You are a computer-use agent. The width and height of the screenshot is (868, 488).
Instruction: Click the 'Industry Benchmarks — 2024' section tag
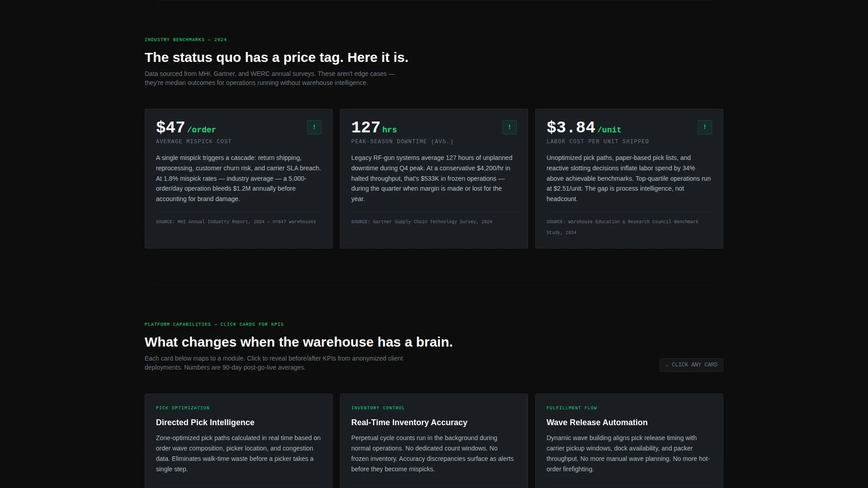[186, 40]
